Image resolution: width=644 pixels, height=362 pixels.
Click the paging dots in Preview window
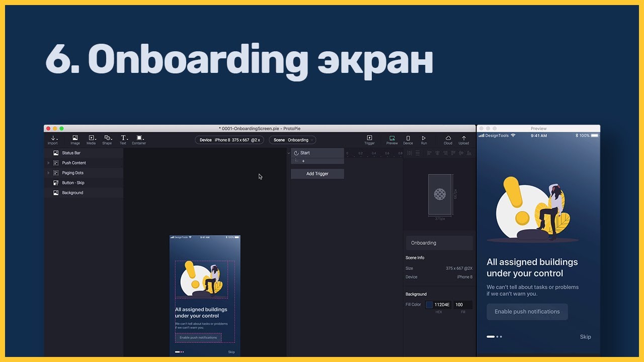494,337
